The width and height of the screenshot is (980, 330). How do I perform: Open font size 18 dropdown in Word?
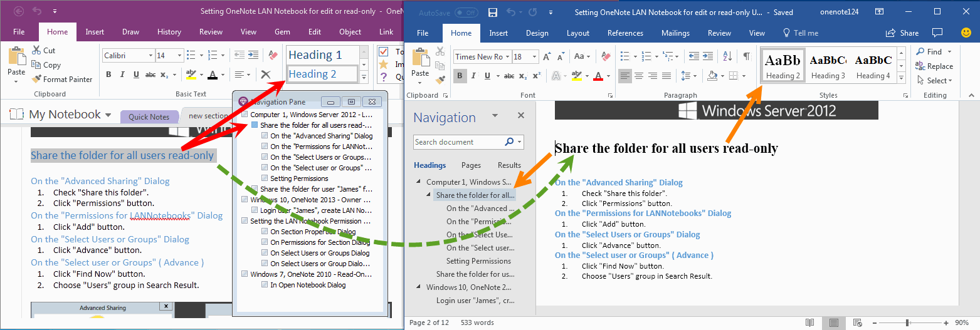point(534,56)
